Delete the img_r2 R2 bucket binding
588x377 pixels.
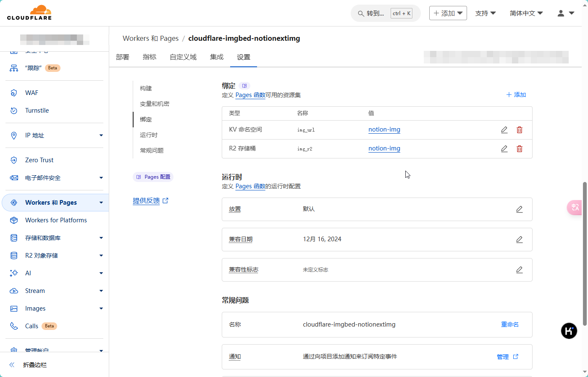520,149
